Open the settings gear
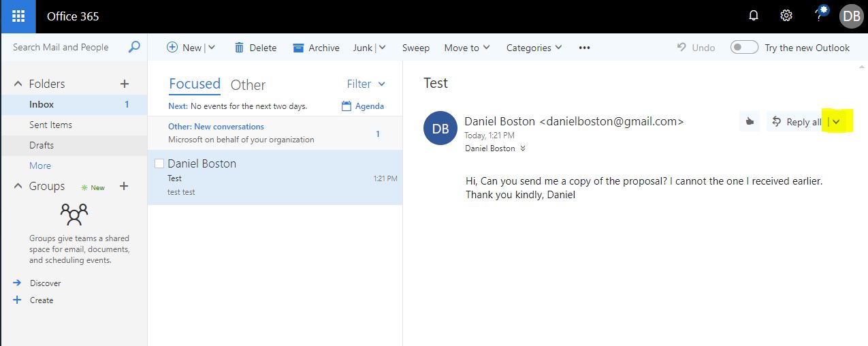 click(x=786, y=16)
